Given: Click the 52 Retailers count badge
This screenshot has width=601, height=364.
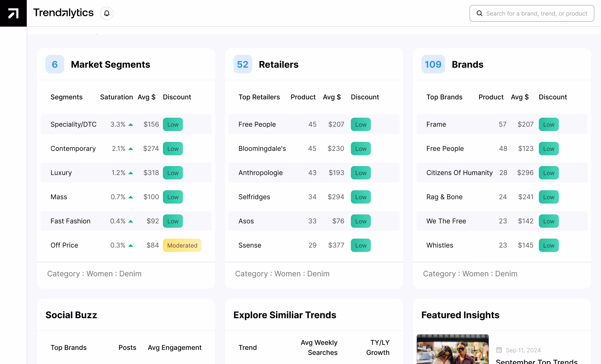Looking at the screenshot, I should pos(242,64).
